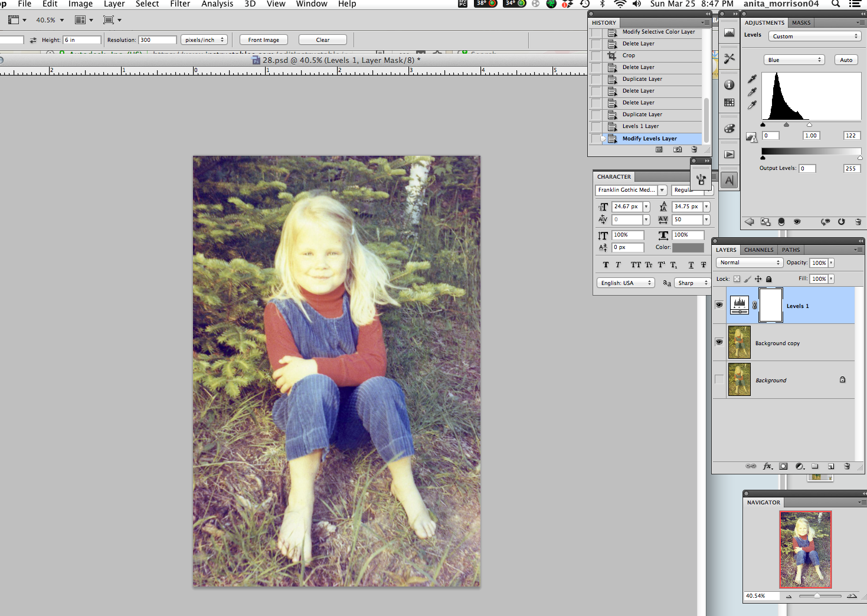Click the Auto levels button

[x=846, y=60]
